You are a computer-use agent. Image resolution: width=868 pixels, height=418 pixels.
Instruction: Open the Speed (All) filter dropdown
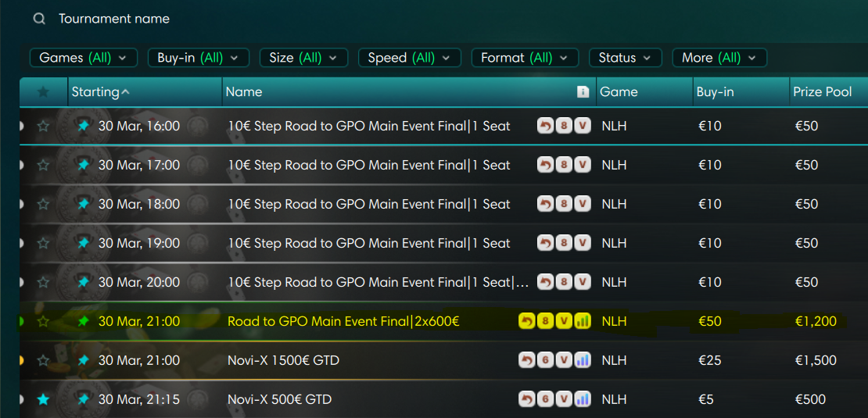tap(409, 58)
